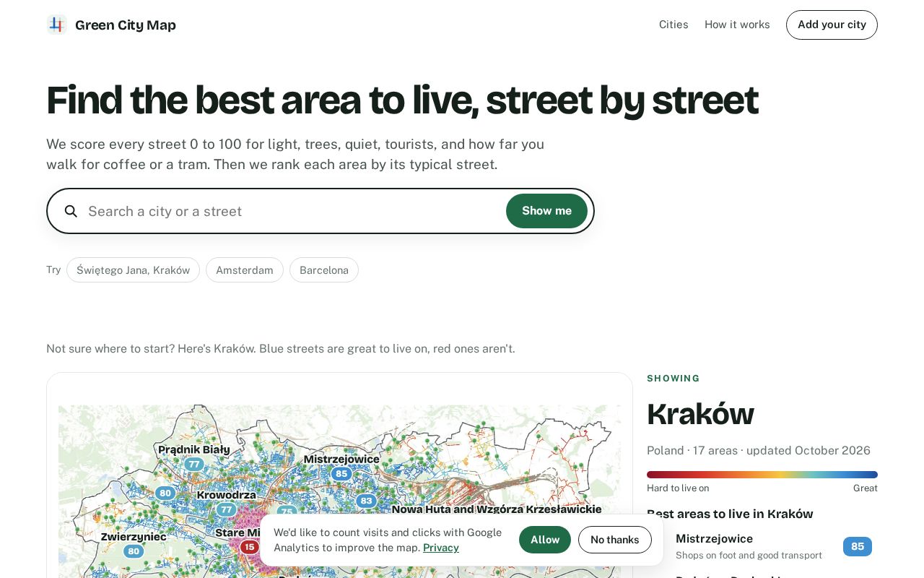The image size is (924, 578).
Task: Click the Nowa Huta and Wzgórza Krzesławickie map label
Action: [497, 509]
